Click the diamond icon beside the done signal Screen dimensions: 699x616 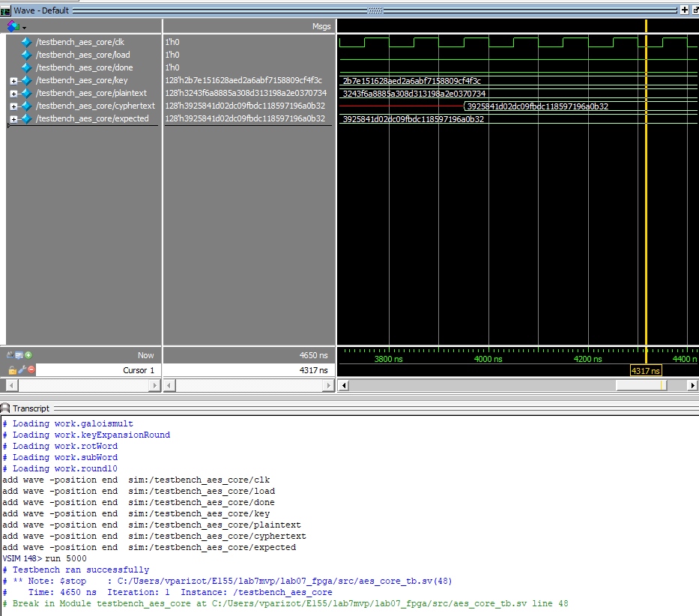(26, 67)
